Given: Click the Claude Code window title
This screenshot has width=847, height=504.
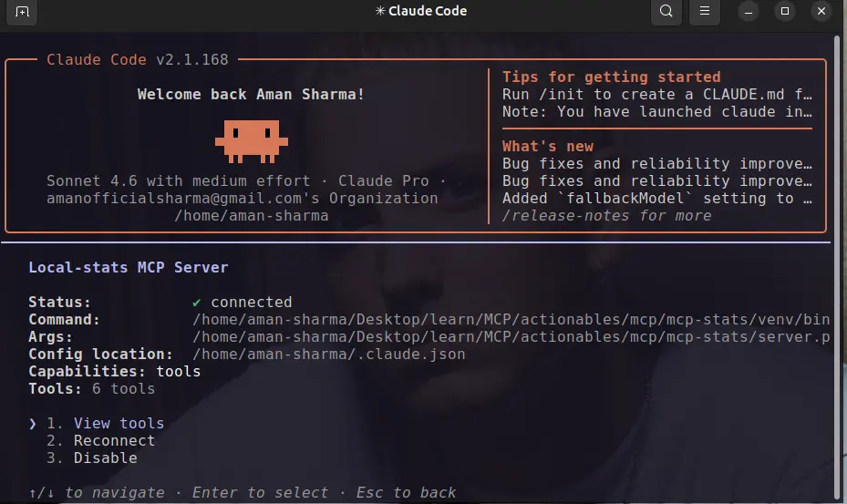Looking at the screenshot, I should pyautogui.click(x=421, y=11).
